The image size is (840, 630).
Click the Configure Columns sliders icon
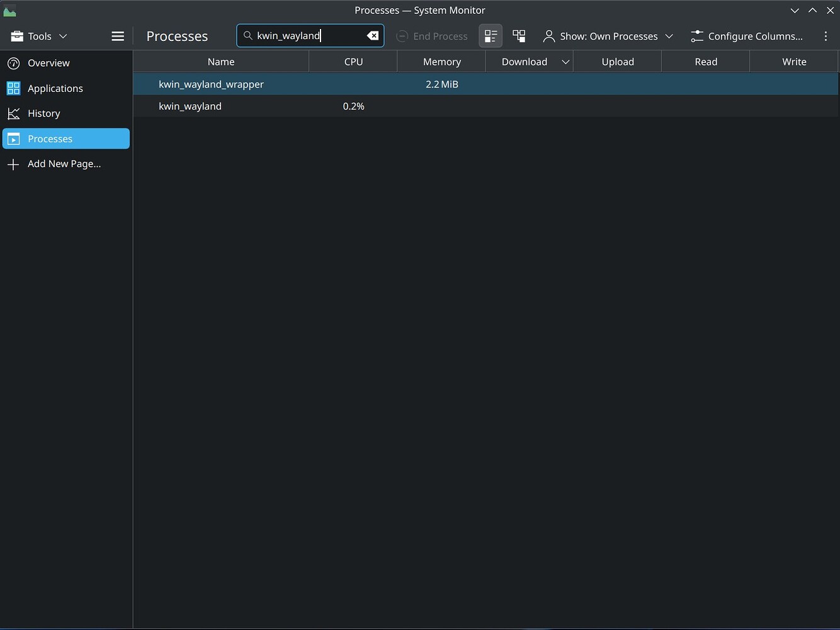697,36
